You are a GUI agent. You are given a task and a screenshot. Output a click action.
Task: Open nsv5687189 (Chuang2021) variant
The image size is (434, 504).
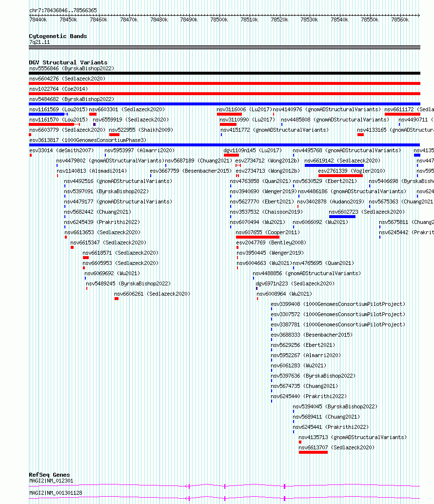click(x=198, y=161)
